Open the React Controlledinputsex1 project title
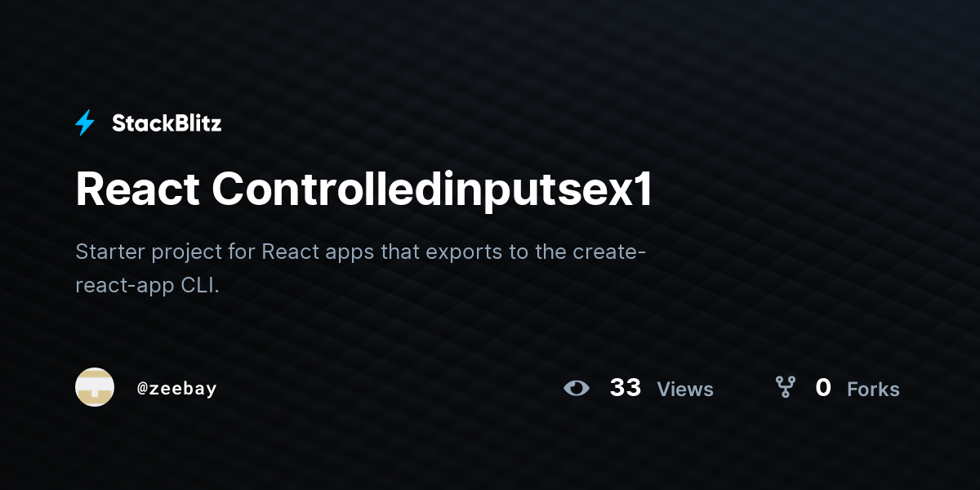Screen dimensions: 980x490 [x=364, y=190]
